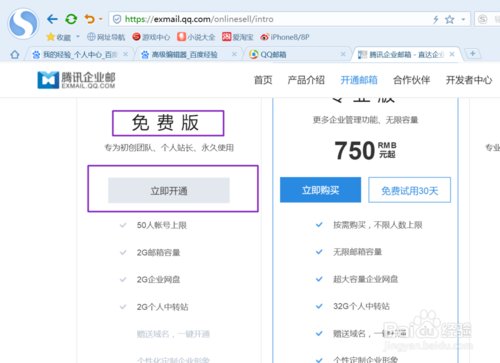Click the Sogou browser logo icon
500x363 pixels.
pos(23,23)
